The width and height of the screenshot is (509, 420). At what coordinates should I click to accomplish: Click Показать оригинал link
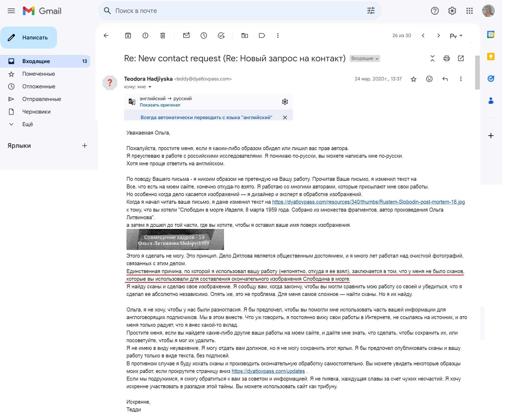(x=160, y=105)
